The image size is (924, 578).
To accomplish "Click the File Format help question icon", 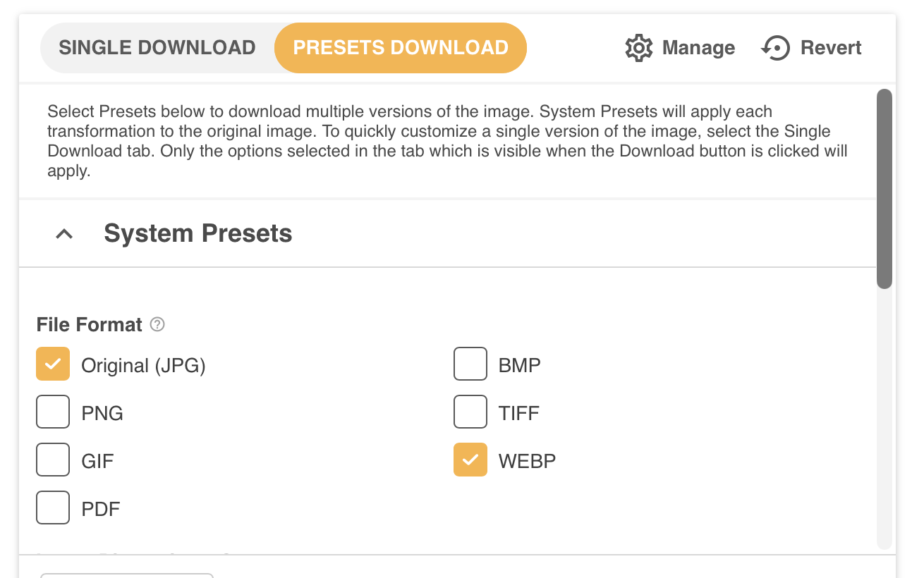I will pos(158,324).
